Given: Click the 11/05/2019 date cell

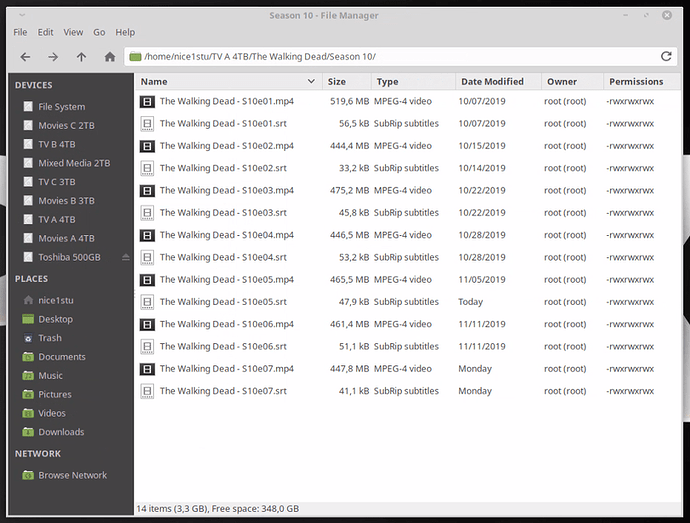Looking at the screenshot, I should [x=482, y=280].
